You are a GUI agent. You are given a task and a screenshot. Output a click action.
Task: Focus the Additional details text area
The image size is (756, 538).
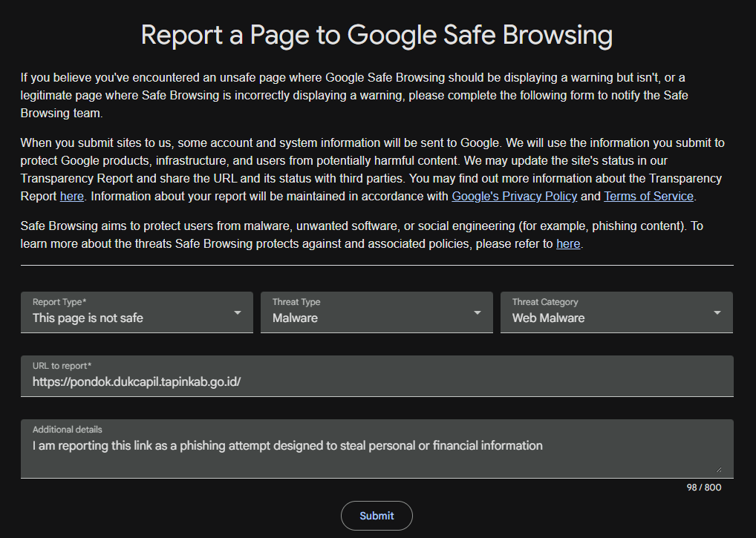377,449
